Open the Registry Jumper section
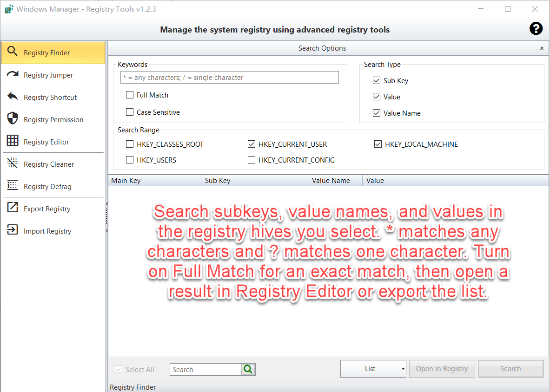 coord(53,75)
